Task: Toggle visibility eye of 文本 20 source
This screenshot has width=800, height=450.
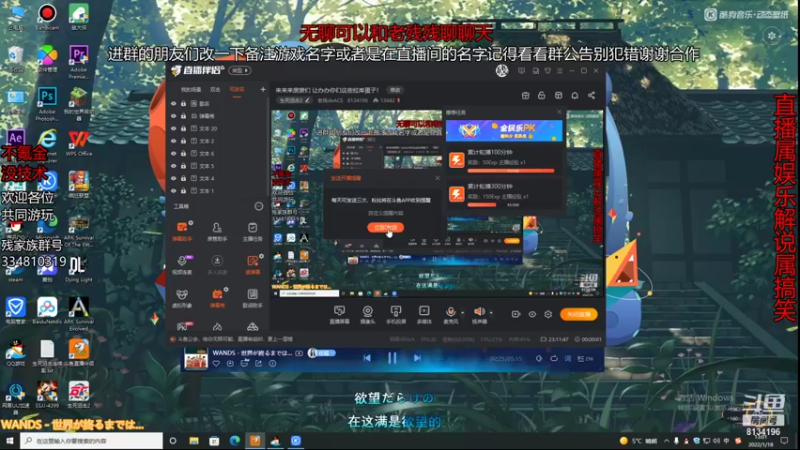Action: [x=173, y=129]
